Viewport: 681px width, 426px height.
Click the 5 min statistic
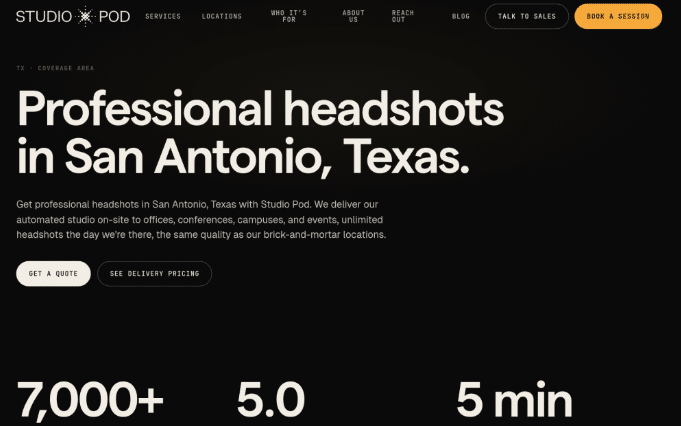point(514,400)
